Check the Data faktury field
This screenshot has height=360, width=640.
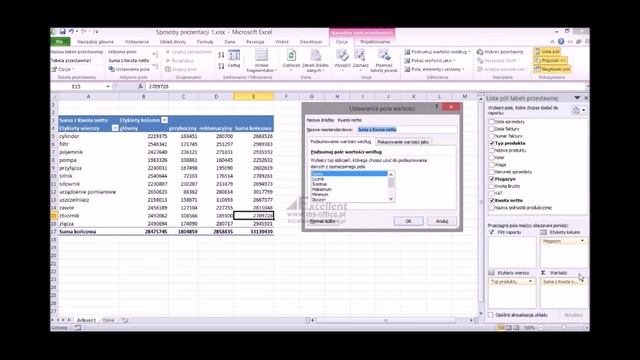(x=491, y=129)
